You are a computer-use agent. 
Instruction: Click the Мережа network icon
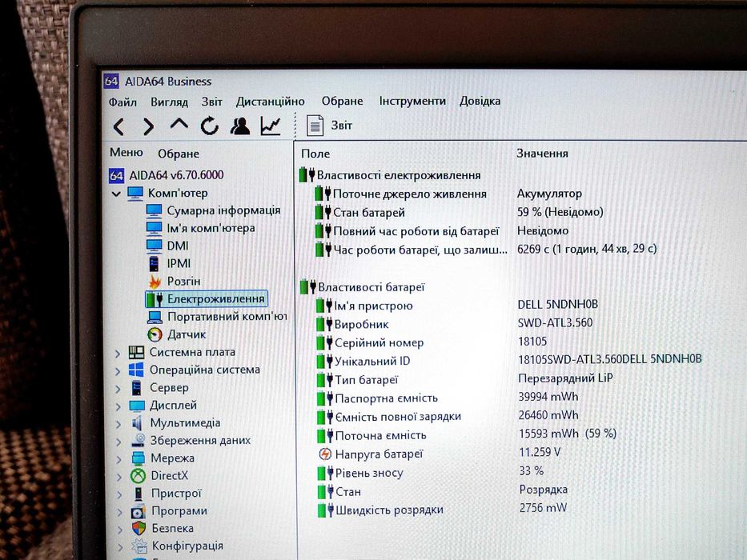coord(139,458)
